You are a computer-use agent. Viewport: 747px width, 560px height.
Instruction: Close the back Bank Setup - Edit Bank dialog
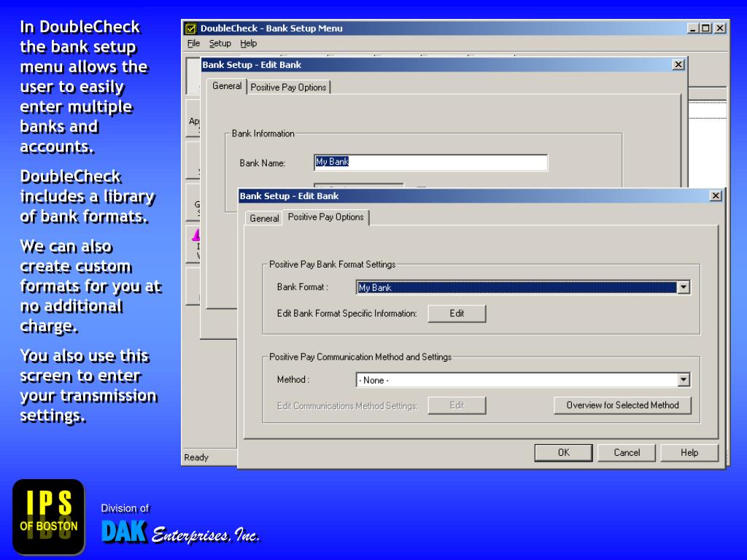[678, 64]
